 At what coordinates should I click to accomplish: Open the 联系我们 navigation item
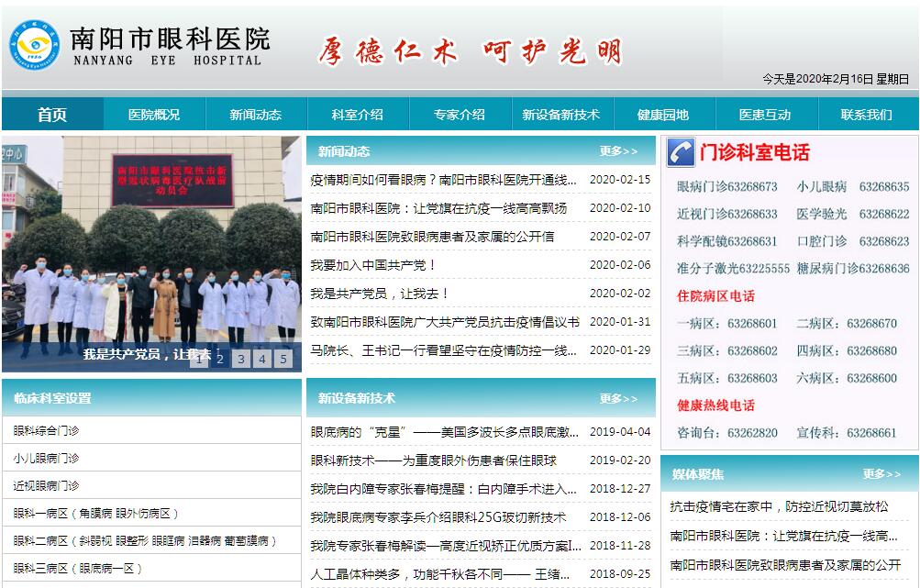click(866, 115)
